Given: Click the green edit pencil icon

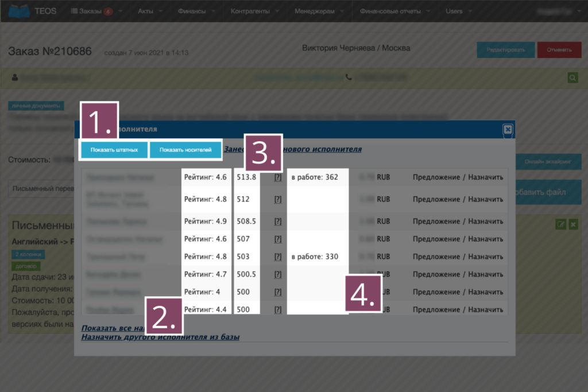Looking at the screenshot, I should pyautogui.click(x=560, y=224).
